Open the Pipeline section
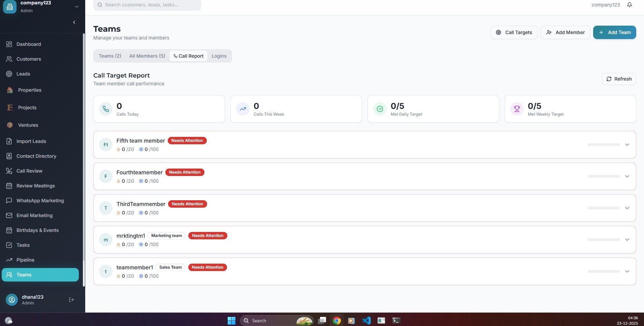Screen dimensions: 644x326 26,260
